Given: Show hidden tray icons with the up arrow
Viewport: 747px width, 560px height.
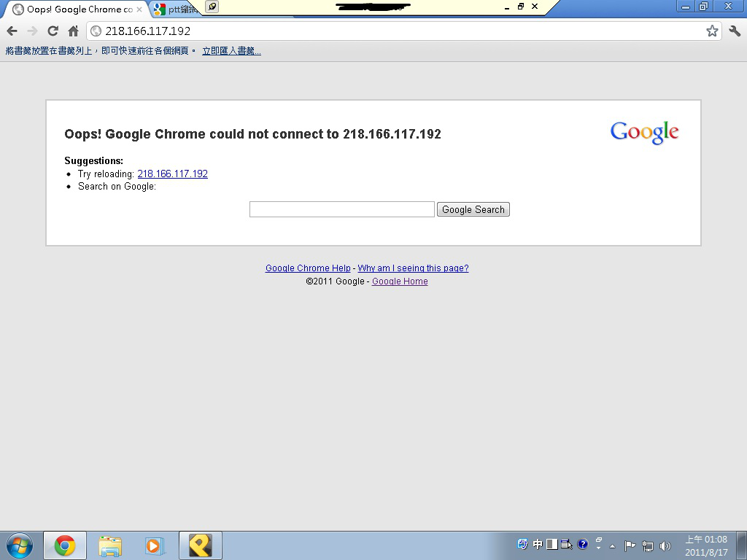Looking at the screenshot, I should 613,546.
